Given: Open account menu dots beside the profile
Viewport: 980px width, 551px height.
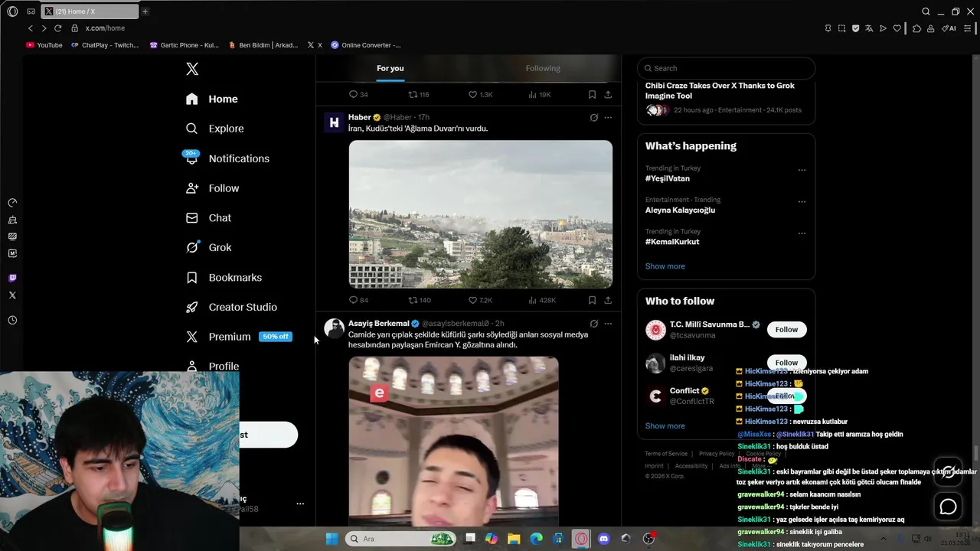Looking at the screenshot, I should [x=300, y=504].
